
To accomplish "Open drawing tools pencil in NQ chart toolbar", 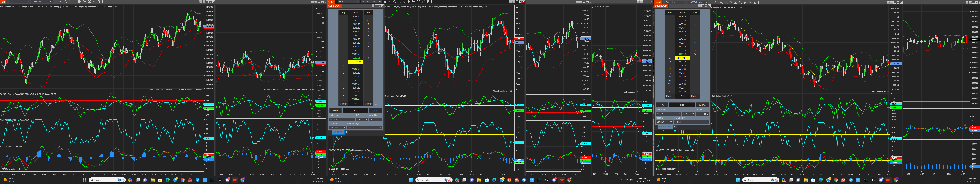I will point(61,2).
